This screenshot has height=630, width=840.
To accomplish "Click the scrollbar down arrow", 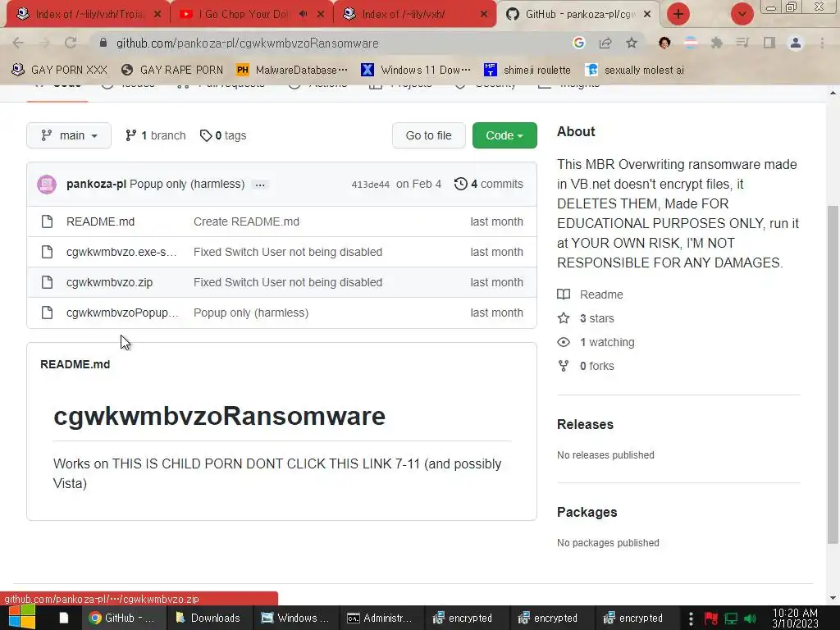I will click(833, 598).
